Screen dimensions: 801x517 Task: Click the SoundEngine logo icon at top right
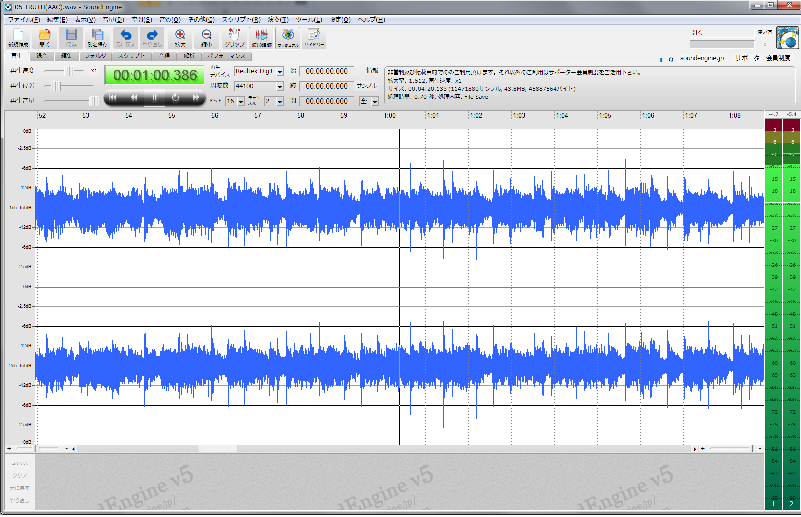pos(787,38)
